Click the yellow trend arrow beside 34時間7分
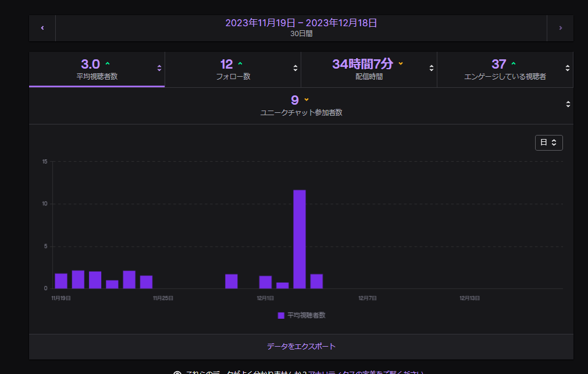The image size is (588, 374). point(400,63)
